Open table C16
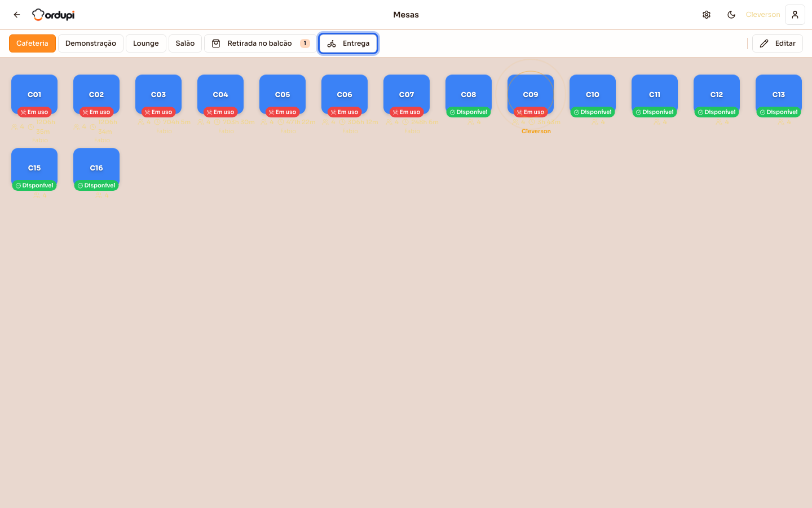Image resolution: width=812 pixels, height=508 pixels. pos(96,168)
